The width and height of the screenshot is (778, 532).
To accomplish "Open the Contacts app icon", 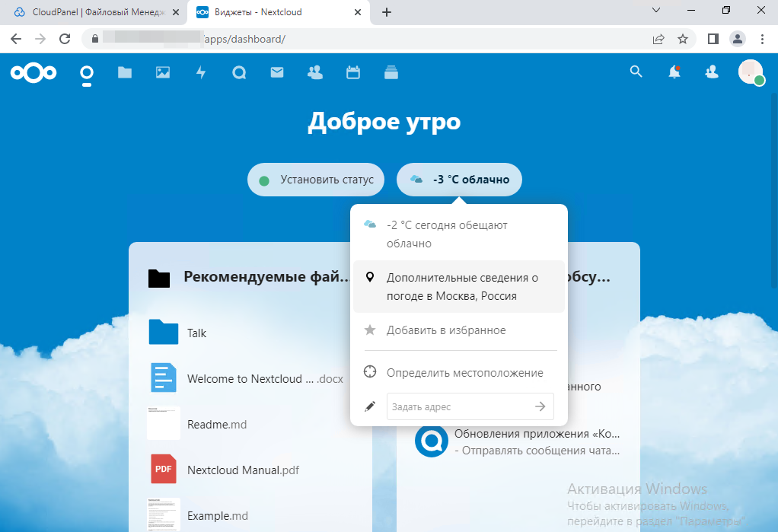I will [x=314, y=72].
